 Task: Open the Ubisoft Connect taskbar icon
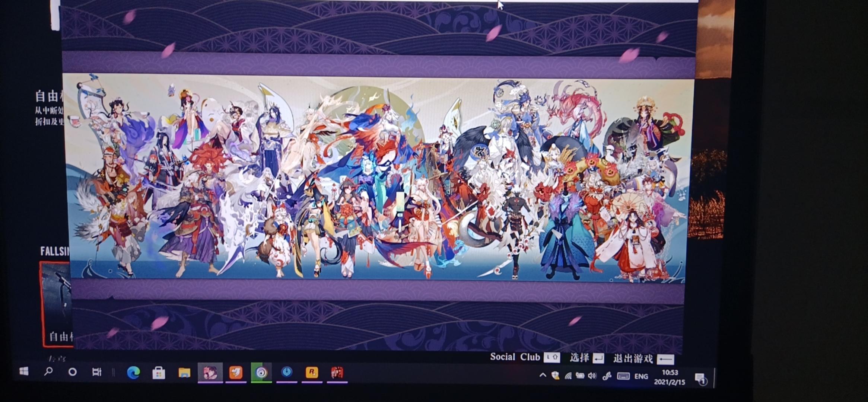261,373
